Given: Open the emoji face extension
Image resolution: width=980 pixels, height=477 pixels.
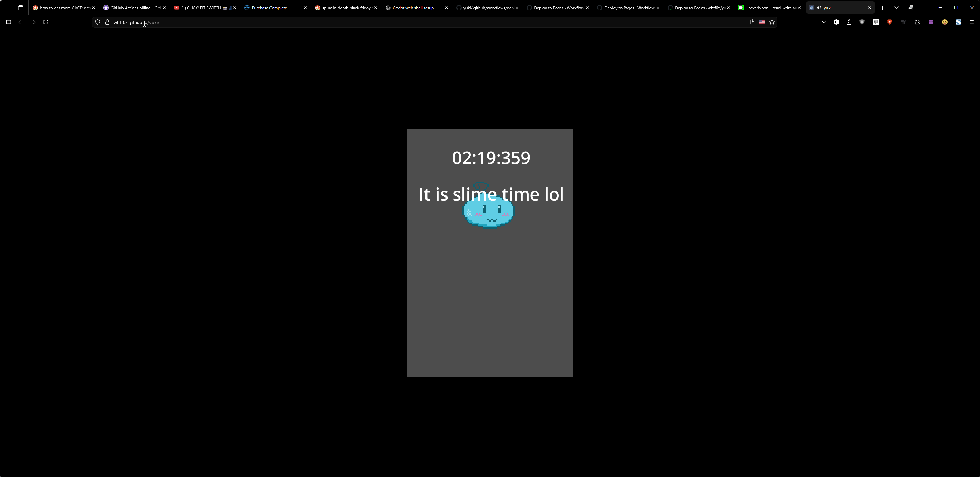Looking at the screenshot, I should click(x=944, y=22).
